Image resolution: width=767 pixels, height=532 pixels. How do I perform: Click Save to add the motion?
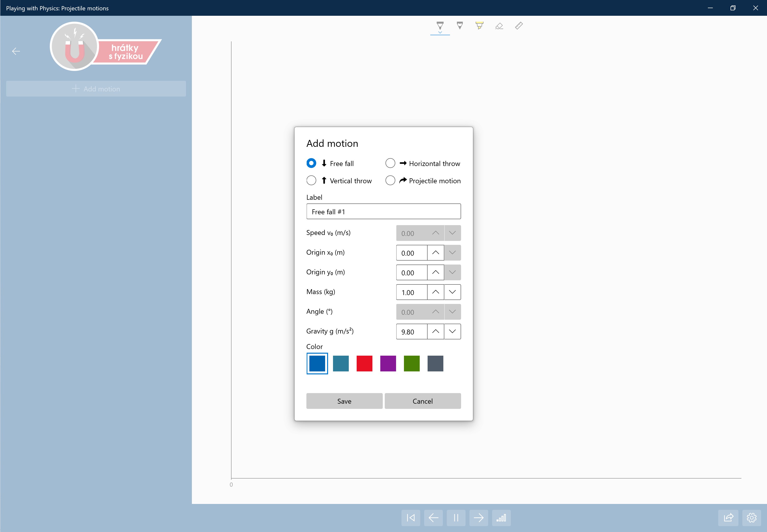[344, 401]
